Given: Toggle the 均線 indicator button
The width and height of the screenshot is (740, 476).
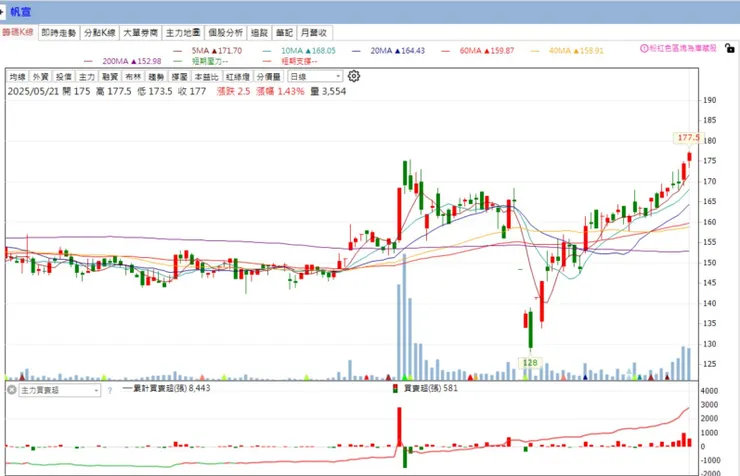Looking at the screenshot, I should [17, 76].
